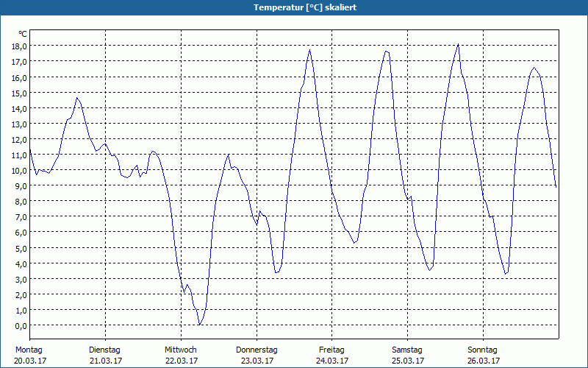Click the date 20.03.17
The height and width of the screenshot is (368, 588).
tap(30, 361)
